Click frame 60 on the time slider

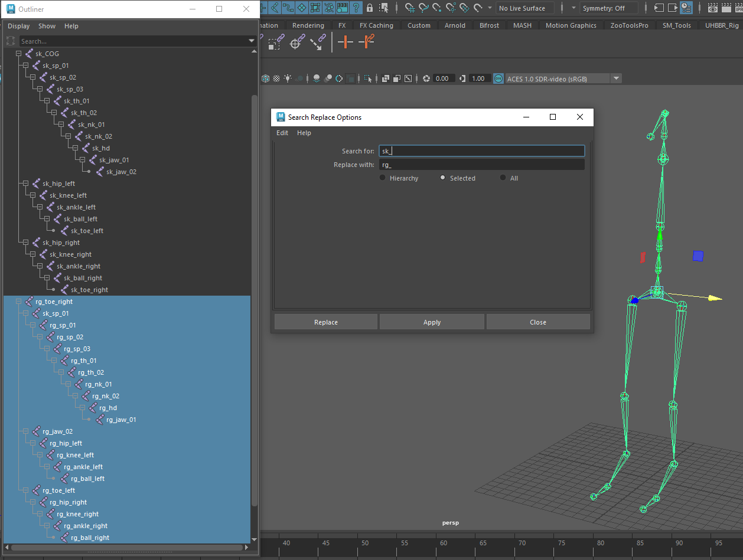pos(443,543)
